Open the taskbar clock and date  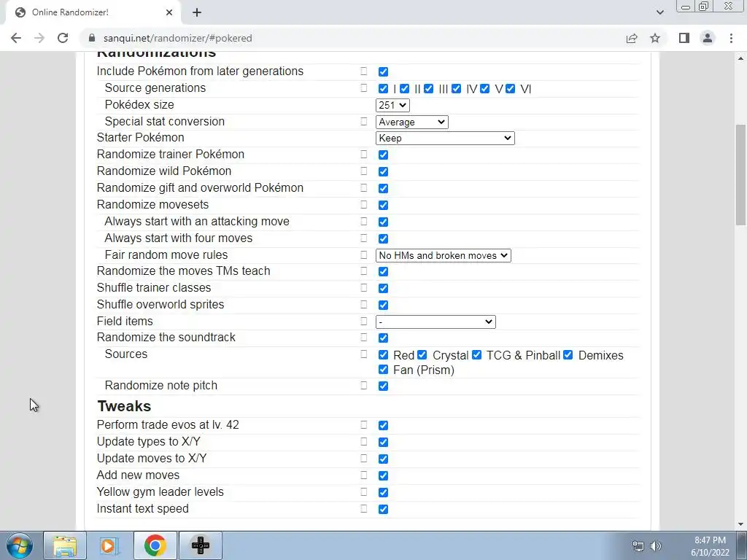(x=710, y=546)
